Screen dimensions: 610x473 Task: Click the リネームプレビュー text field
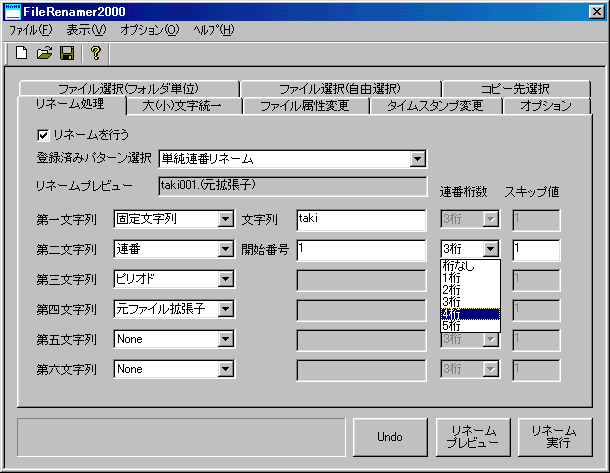tap(293, 186)
